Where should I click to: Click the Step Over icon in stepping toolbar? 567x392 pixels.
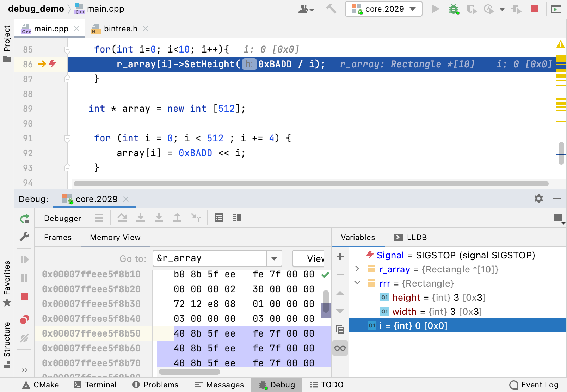pyautogui.click(x=122, y=218)
